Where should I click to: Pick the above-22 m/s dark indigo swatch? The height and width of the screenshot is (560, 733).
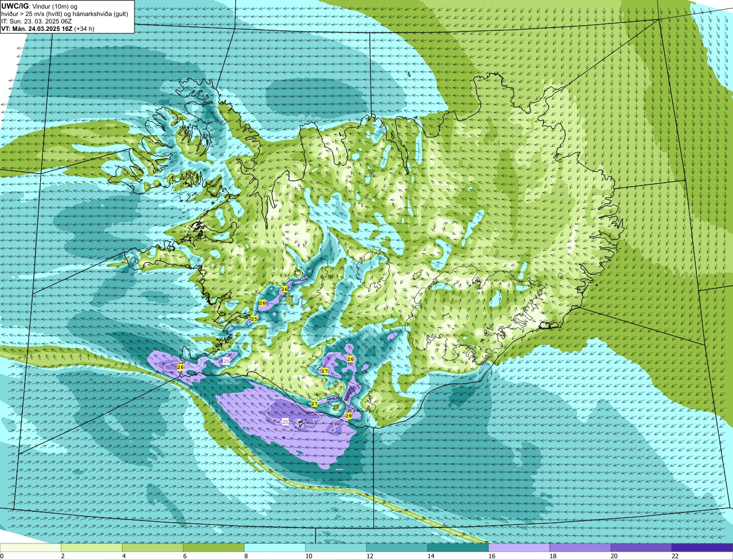coord(702,548)
